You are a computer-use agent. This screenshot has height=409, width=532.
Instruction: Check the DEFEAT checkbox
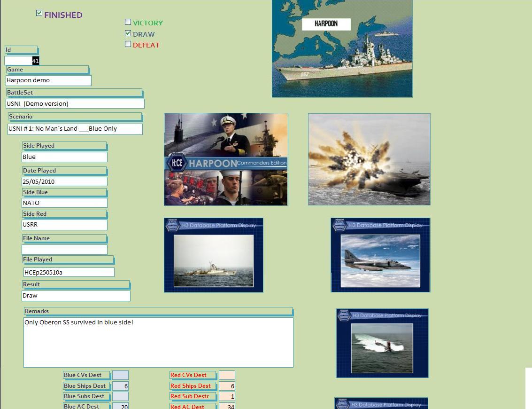[128, 44]
